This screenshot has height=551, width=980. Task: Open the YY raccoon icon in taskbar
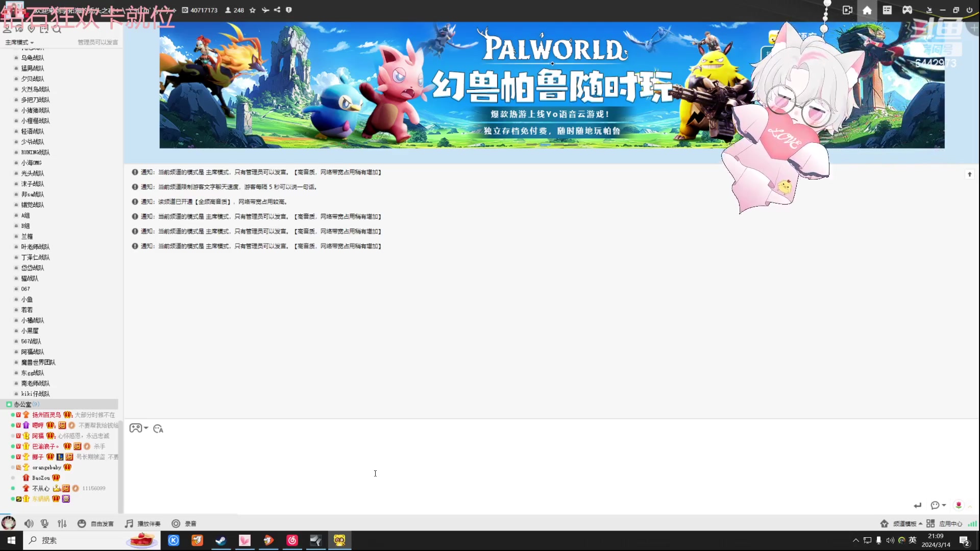click(339, 540)
